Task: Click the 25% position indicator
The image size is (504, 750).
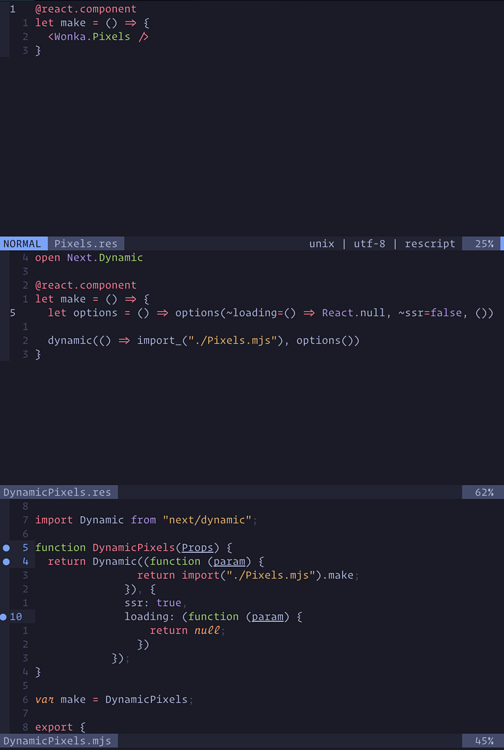Action: tap(483, 243)
